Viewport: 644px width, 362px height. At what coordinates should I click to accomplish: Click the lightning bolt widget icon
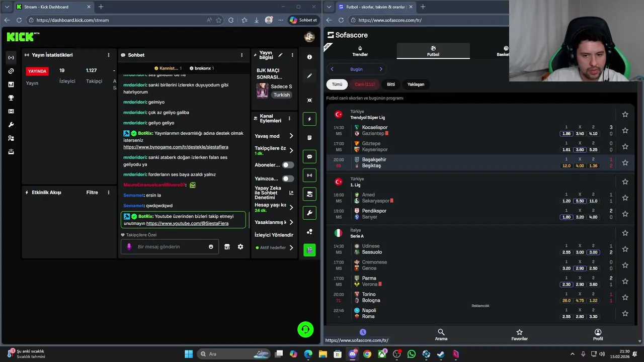click(x=309, y=119)
